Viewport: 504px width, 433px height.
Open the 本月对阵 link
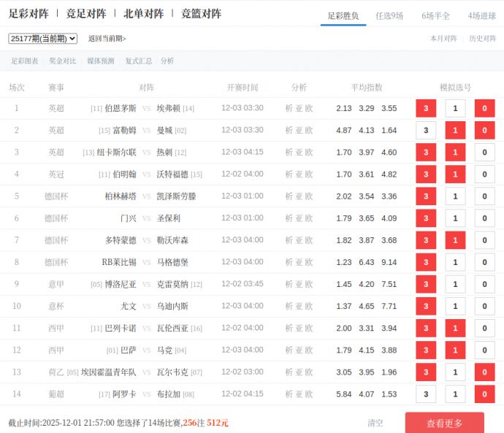[443, 39]
